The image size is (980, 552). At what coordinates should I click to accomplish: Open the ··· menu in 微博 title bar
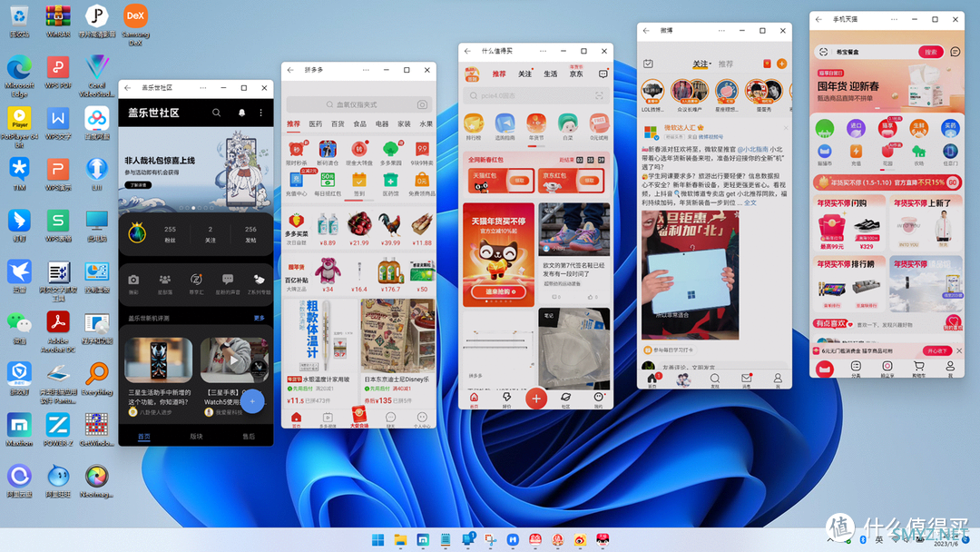point(721,30)
